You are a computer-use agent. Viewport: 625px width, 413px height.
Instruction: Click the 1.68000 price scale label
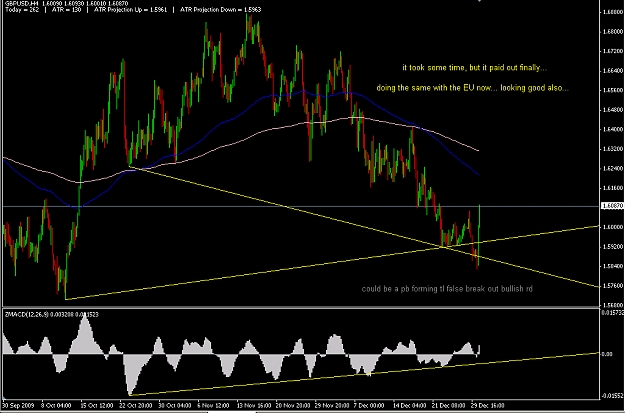point(613,31)
